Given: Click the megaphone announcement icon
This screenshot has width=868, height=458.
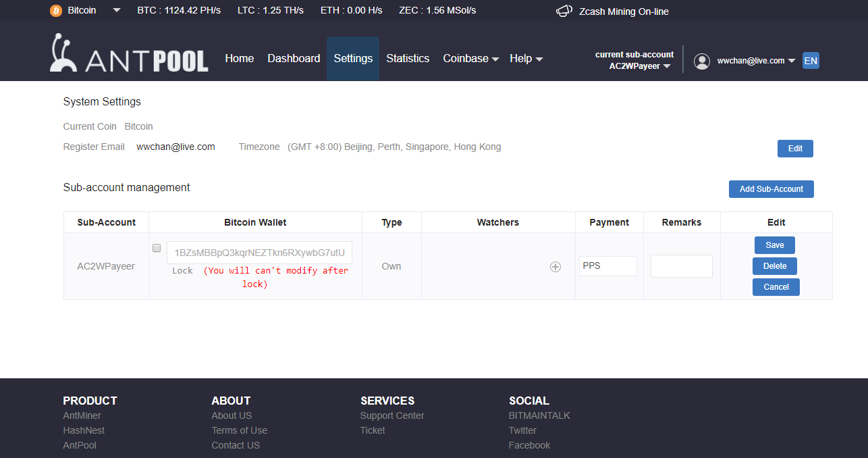Looking at the screenshot, I should (564, 11).
